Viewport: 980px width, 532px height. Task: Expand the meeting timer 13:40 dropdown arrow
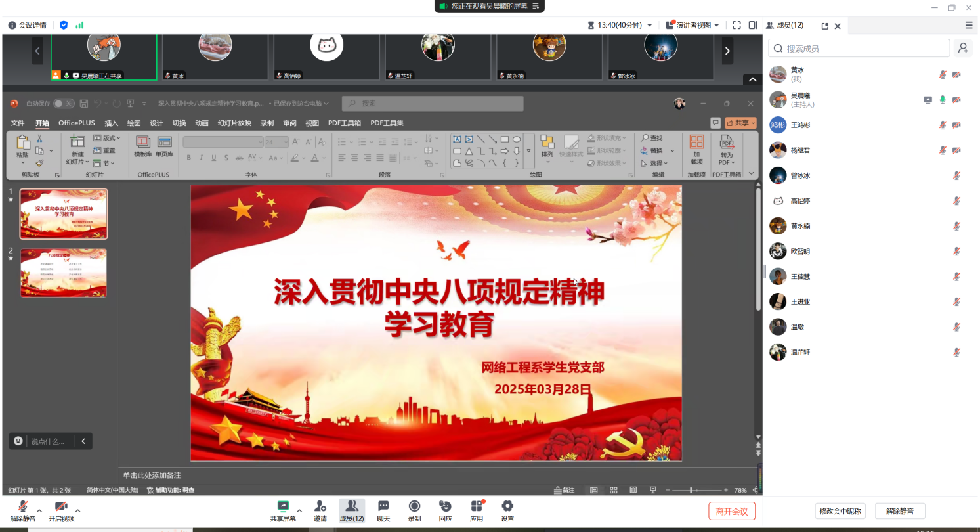point(650,25)
